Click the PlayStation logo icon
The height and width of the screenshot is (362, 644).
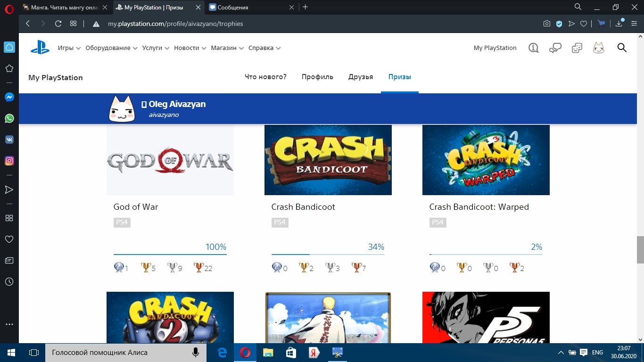click(x=40, y=48)
